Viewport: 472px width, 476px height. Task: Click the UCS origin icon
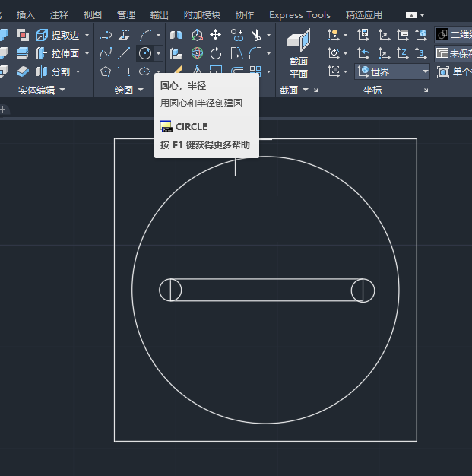tap(384, 53)
